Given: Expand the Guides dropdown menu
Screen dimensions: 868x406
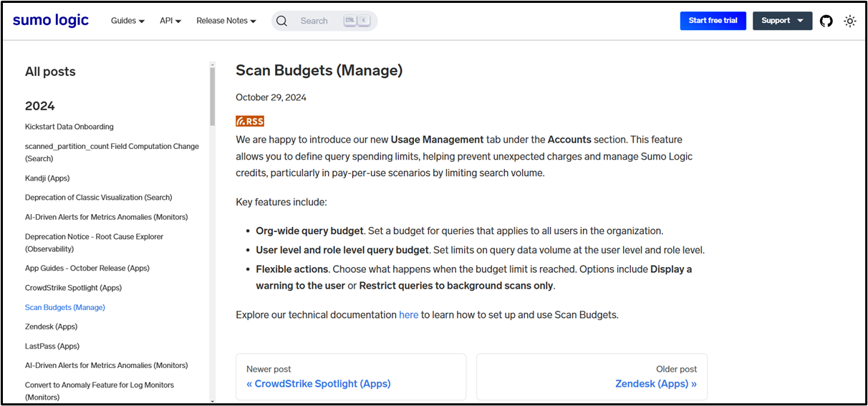Looking at the screenshot, I should point(127,21).
